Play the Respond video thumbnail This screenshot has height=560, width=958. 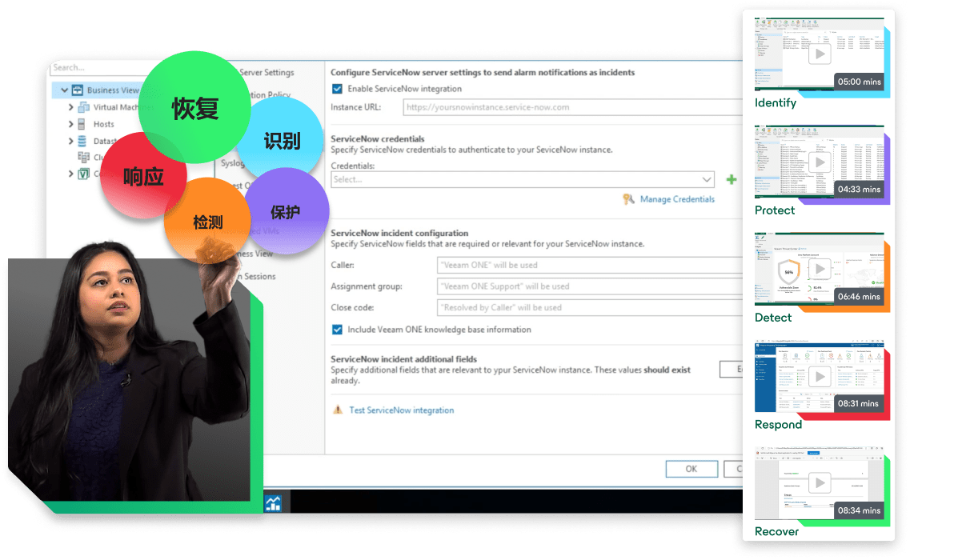point(820,377)
